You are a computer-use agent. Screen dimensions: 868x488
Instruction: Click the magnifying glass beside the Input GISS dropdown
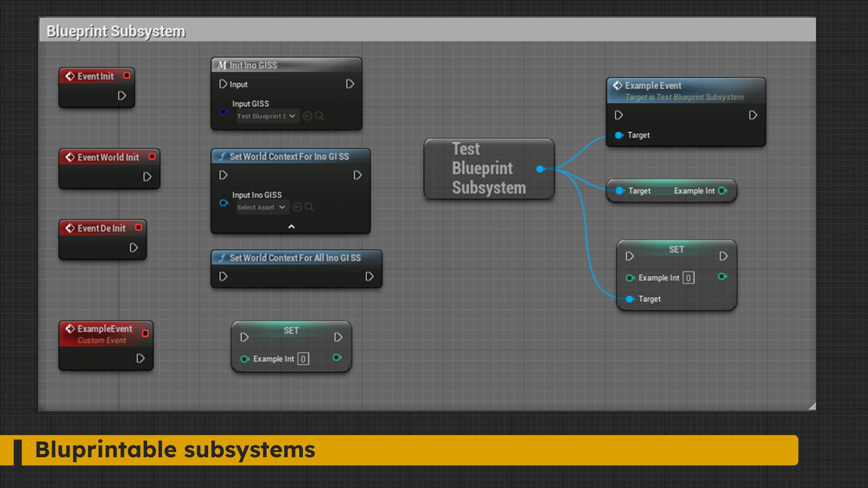[320, 116]
